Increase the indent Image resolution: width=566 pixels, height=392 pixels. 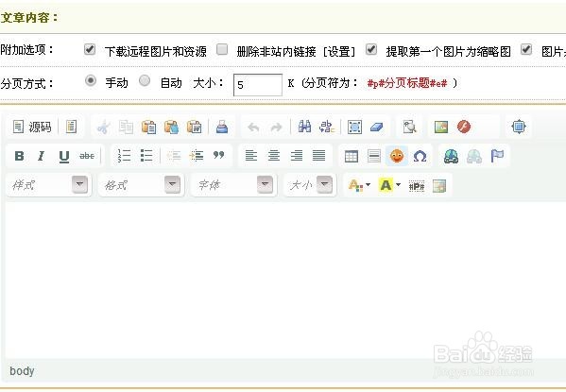coord(197,156)
